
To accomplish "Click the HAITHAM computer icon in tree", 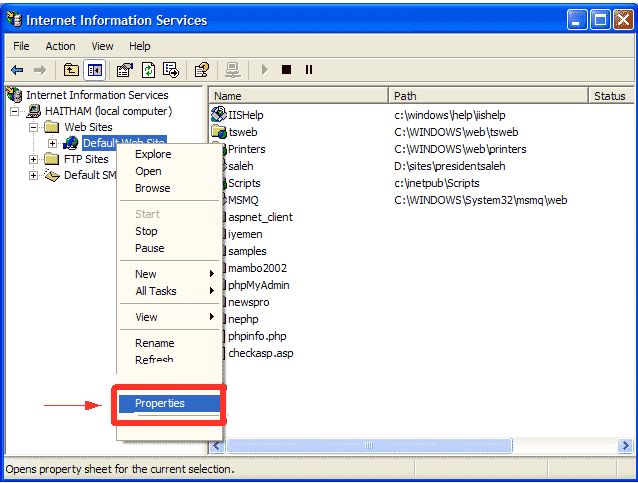I will click(34, 111).
